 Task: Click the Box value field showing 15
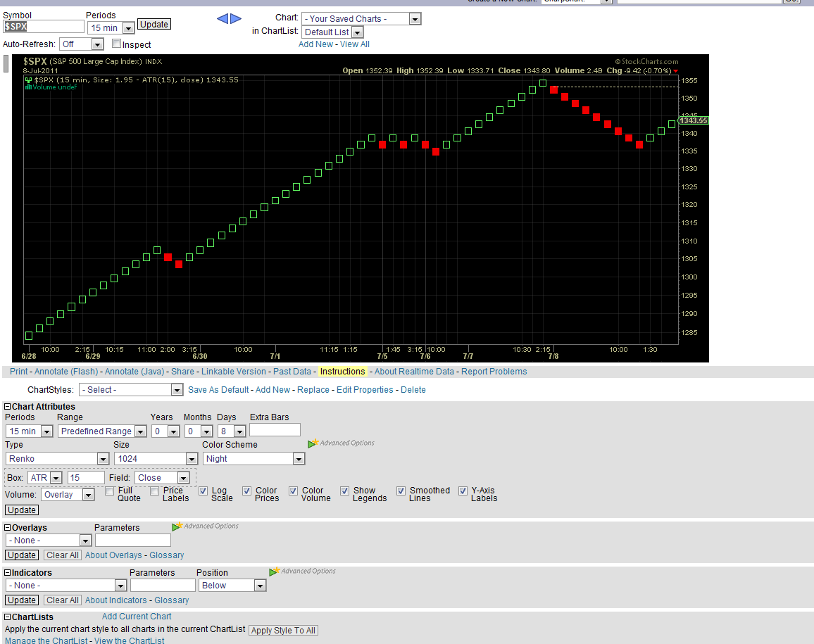tap(86, 478)
